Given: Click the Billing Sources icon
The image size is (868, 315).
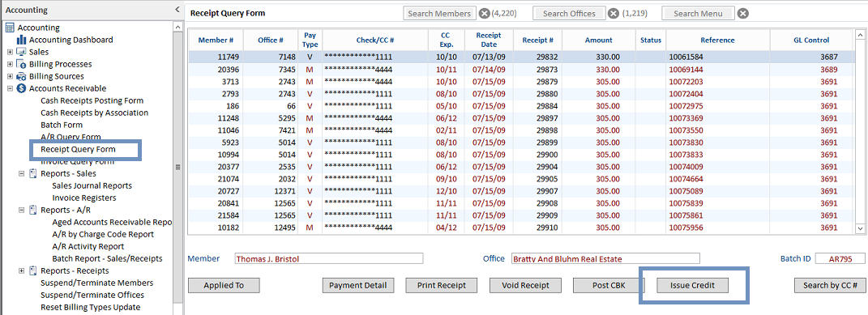Looking at the screenshot, I should tap(22, 76).
